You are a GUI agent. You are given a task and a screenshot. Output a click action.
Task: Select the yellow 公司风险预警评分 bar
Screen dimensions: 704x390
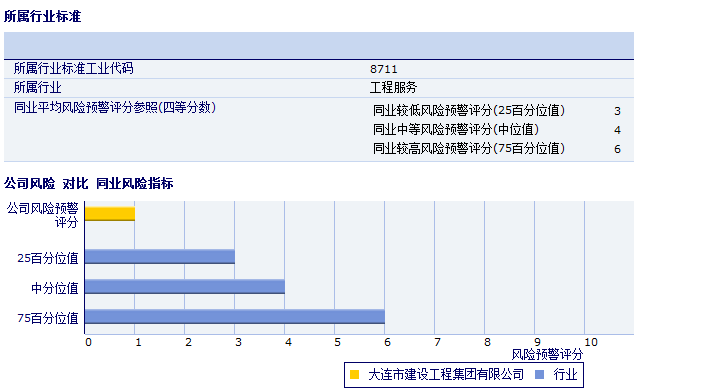pyautogui.click(x=110, y=214)
